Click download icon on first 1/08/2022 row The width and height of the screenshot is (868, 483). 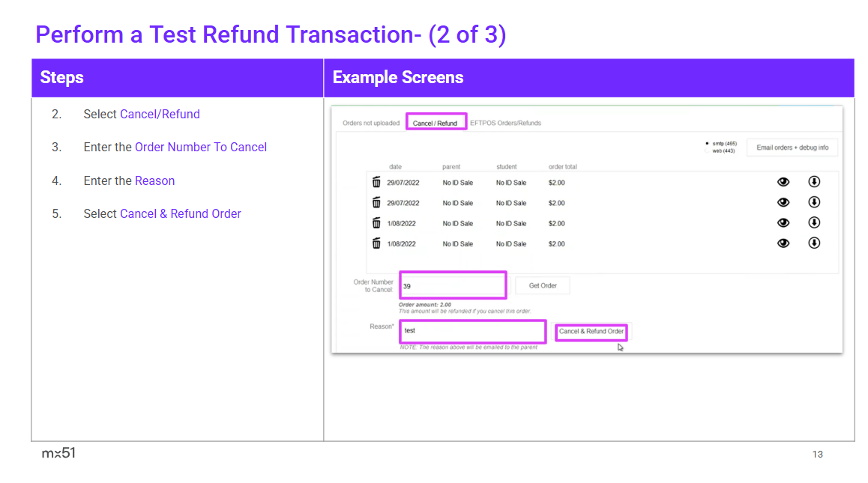click(814, 222)
